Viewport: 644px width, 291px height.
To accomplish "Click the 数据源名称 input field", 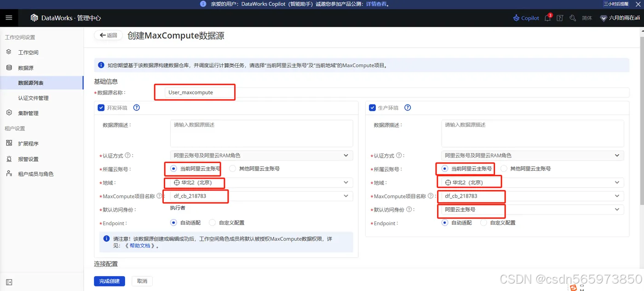I will point(194,92).
